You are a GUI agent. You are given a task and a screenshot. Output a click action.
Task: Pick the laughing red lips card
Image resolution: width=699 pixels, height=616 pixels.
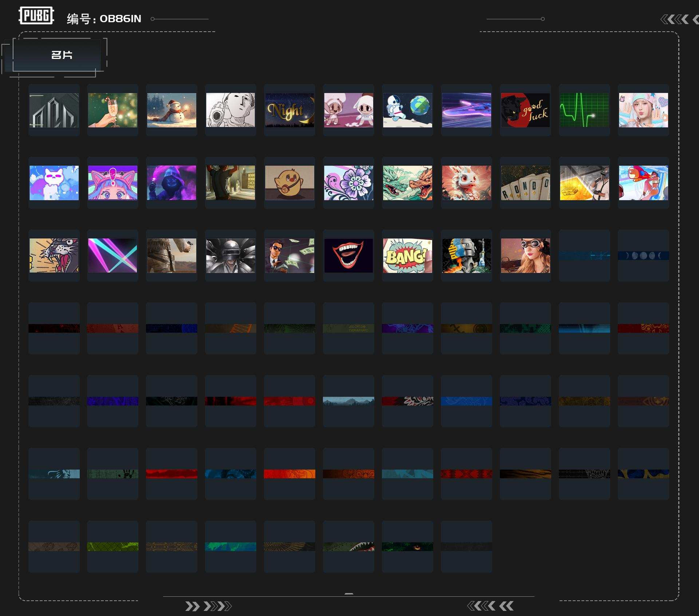[x=348, y=255]
